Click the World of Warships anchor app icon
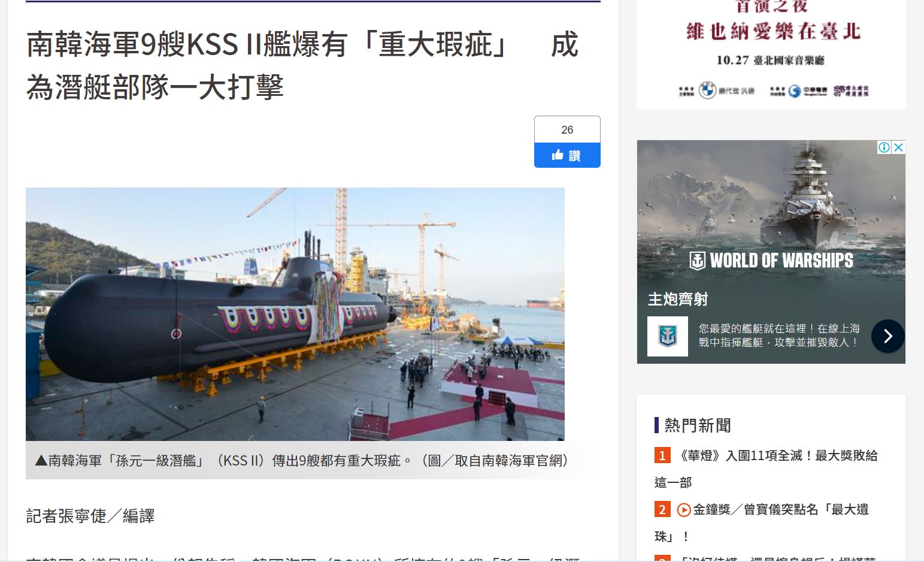 coord(668,336)
